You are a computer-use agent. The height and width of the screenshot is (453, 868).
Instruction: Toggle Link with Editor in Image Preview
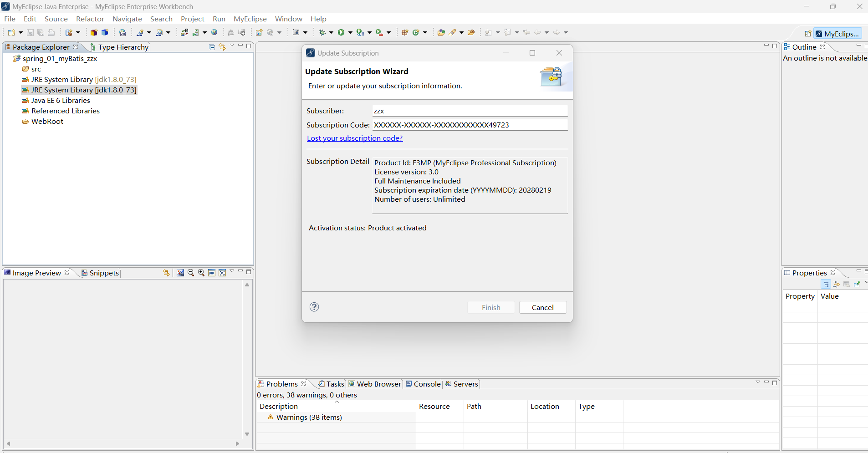166,273
